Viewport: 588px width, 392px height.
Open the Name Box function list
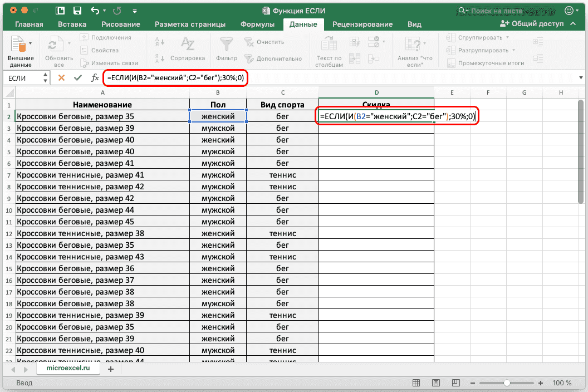pos(46,78)
